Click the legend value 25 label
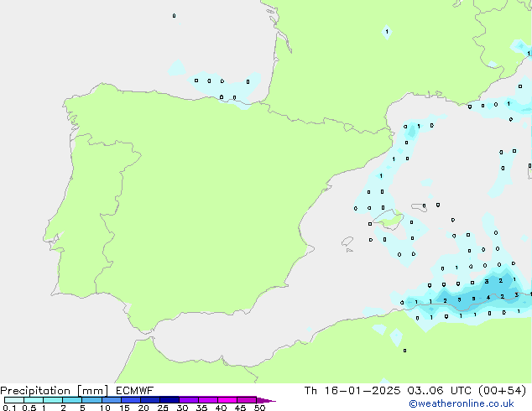Viewport: 532px width, 411px height. pyautogui.click(x=163, y=408)
